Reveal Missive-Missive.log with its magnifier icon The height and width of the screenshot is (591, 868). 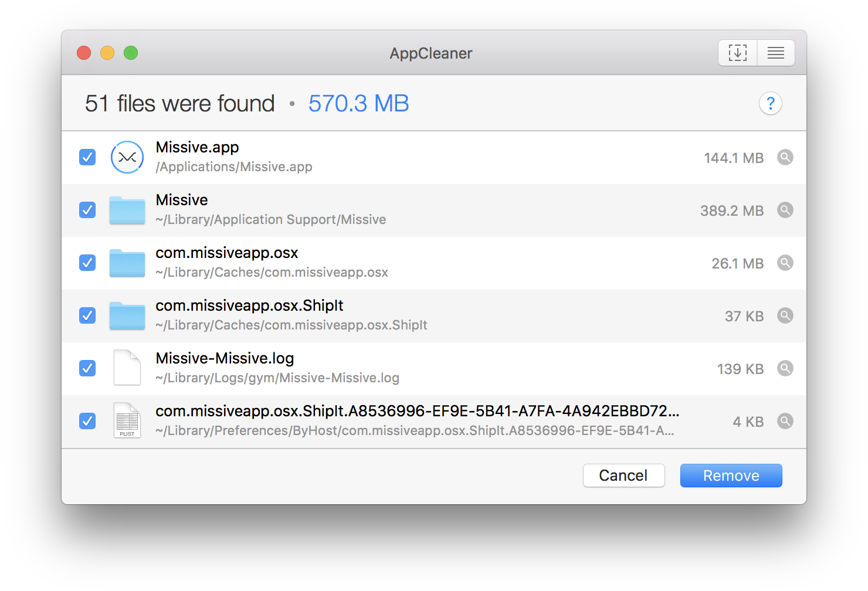point(785,368)
